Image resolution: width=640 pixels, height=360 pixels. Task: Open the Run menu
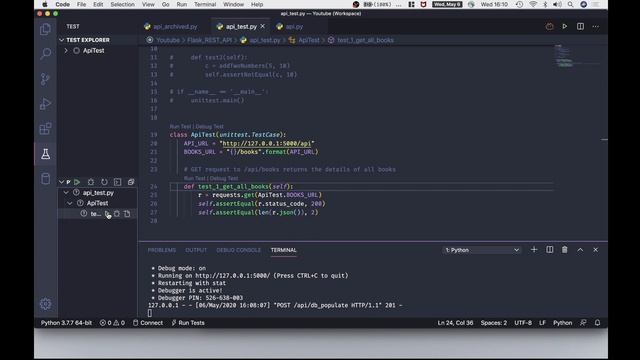pyautogui.click(x=182, y=4)
